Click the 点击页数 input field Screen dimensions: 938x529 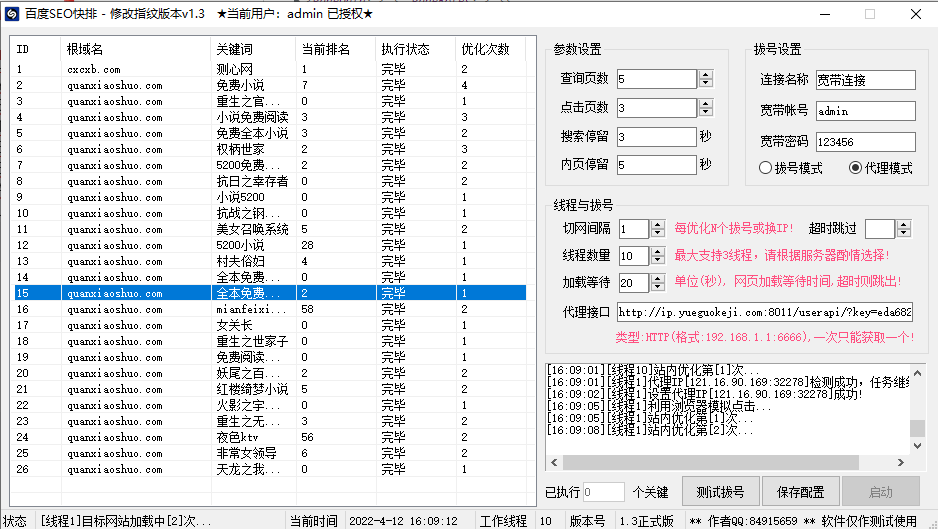point(657,108)
